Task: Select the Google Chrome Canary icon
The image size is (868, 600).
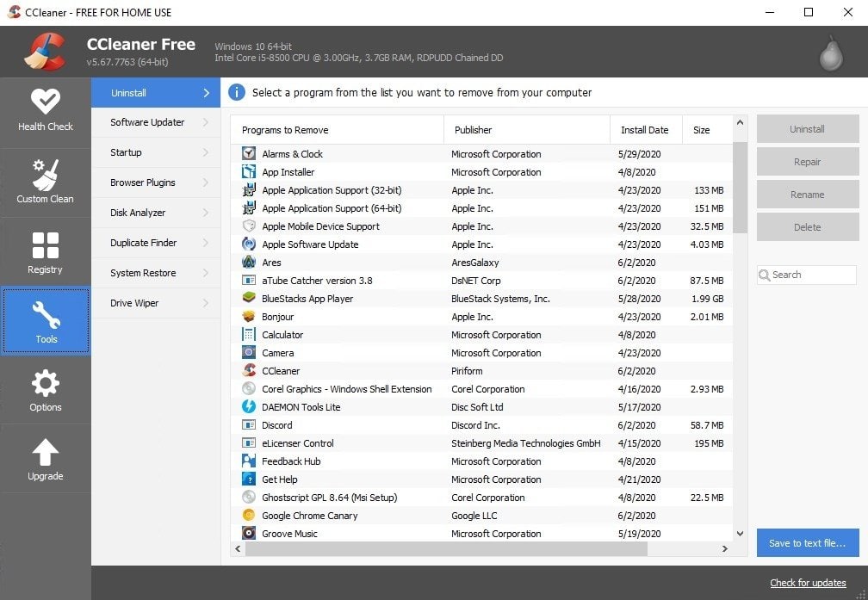Action: point(249,516)
